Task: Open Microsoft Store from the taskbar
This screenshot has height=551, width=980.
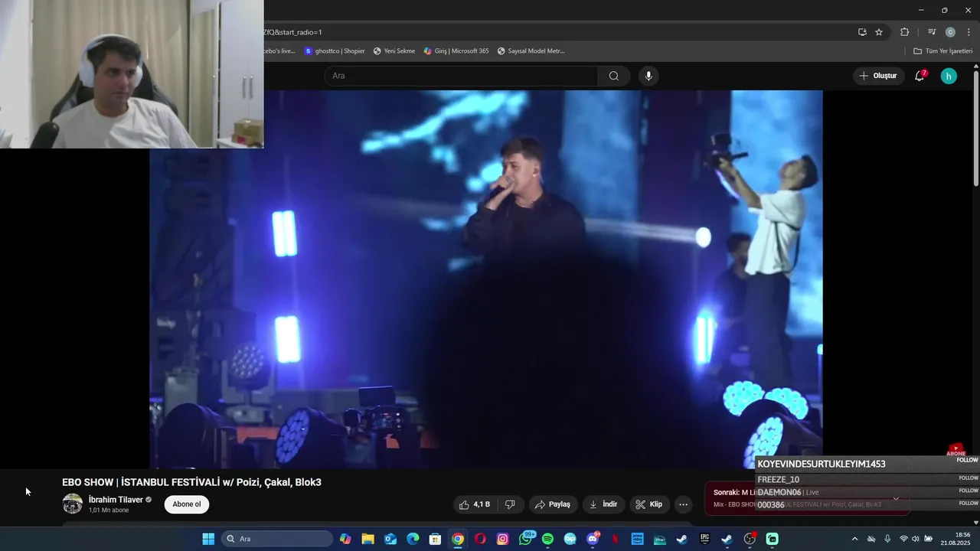Action: point(435,539)
